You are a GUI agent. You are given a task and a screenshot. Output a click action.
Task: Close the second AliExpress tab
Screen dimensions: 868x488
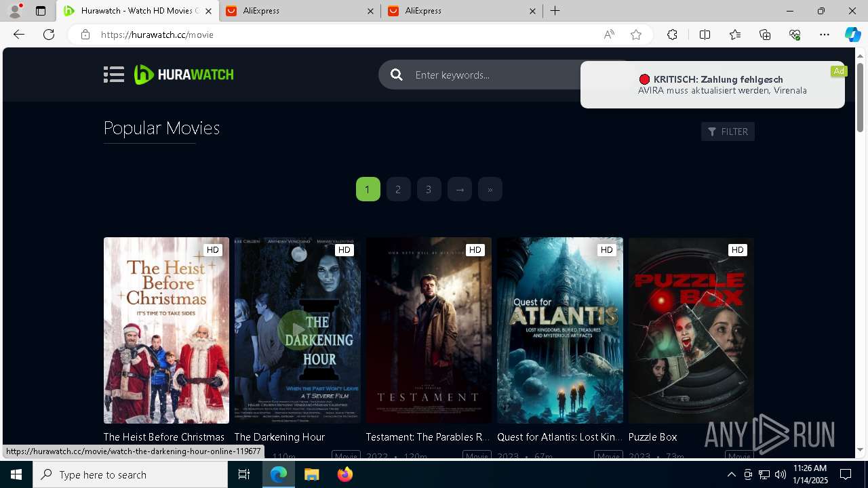click(x=532, y=11)
